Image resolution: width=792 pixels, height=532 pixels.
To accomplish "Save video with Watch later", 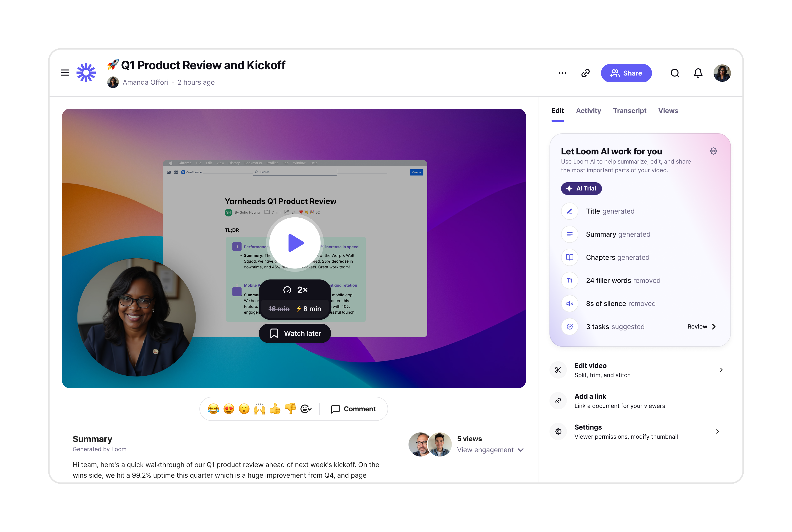I will pyautogui.click(x=295, y=334).
